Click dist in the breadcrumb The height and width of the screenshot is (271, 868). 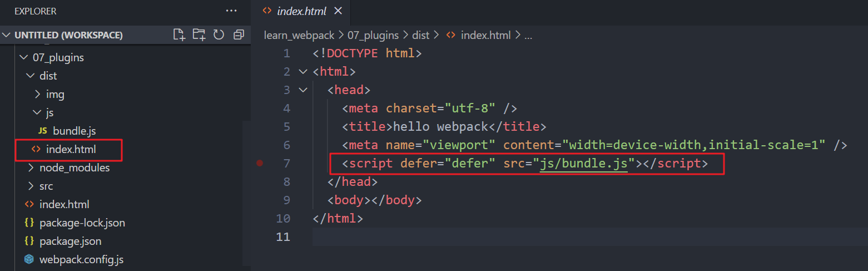(421, 35)
